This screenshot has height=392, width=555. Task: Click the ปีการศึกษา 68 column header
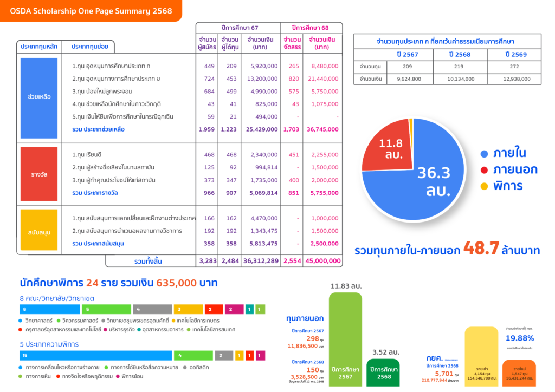coord(311,28)
